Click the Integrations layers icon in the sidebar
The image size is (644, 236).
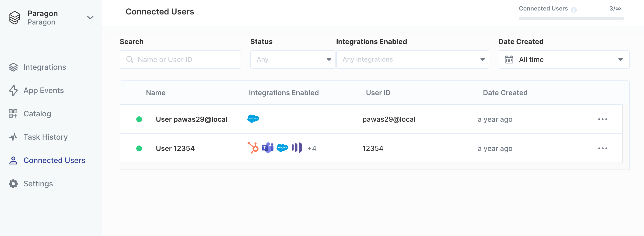(x=13, y=67)
